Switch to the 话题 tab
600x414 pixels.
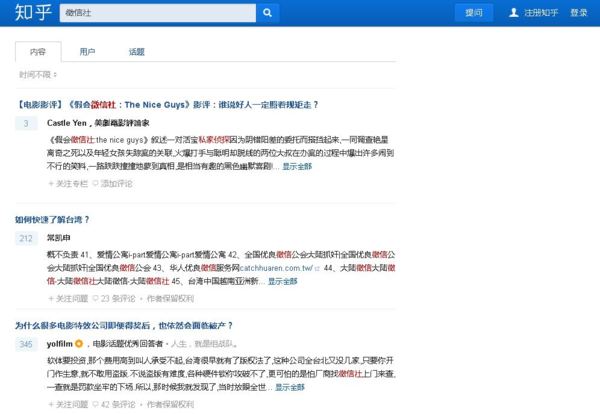(137, 51)
